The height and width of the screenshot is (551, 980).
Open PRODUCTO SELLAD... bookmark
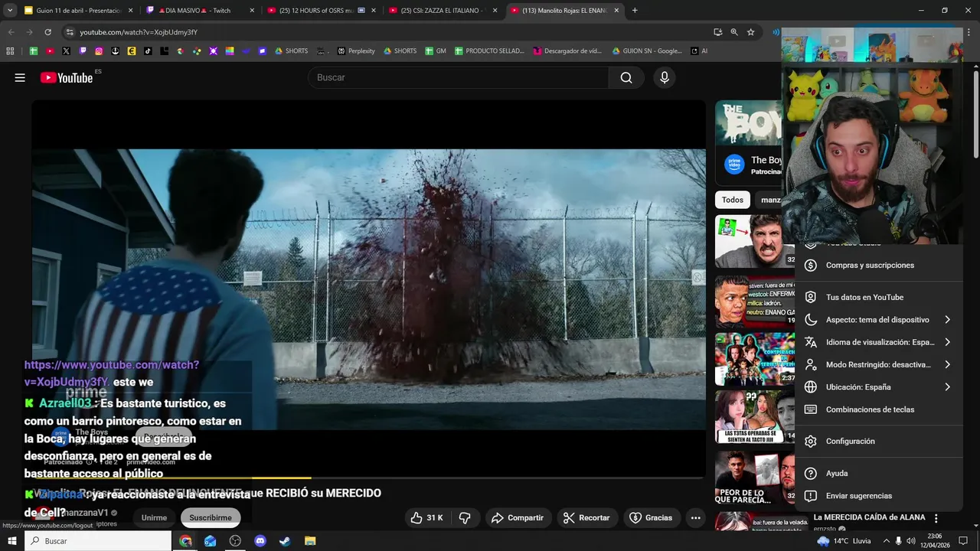click(489, 51)
